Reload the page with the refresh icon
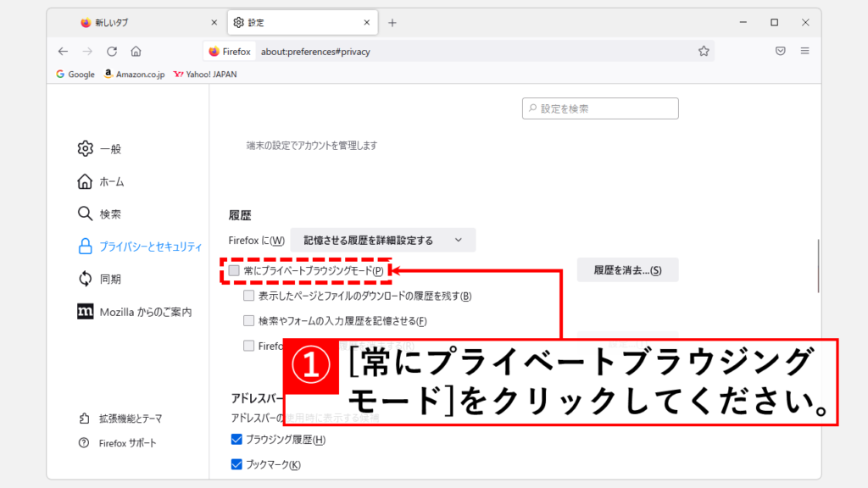 pos(112,52)
